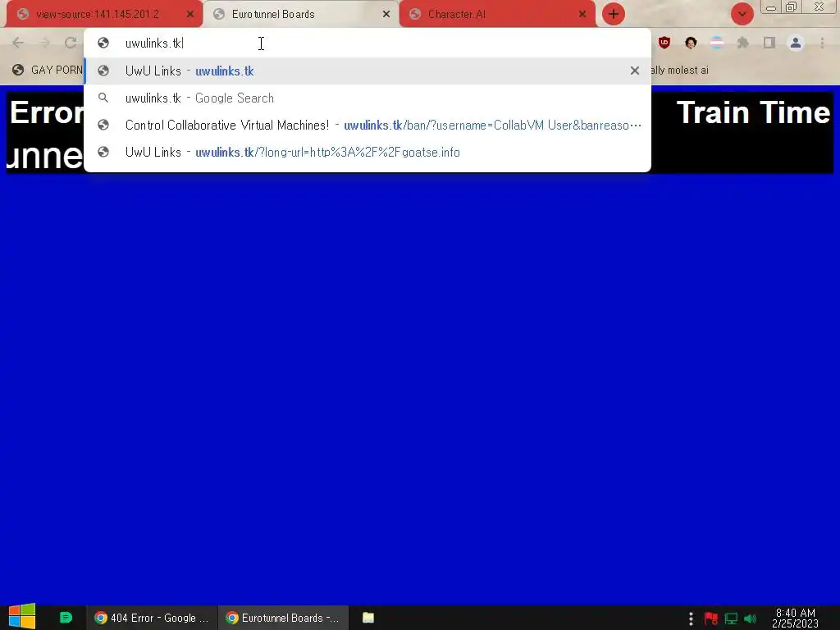Open File Explorer from the taskbar

pos(368,618)
